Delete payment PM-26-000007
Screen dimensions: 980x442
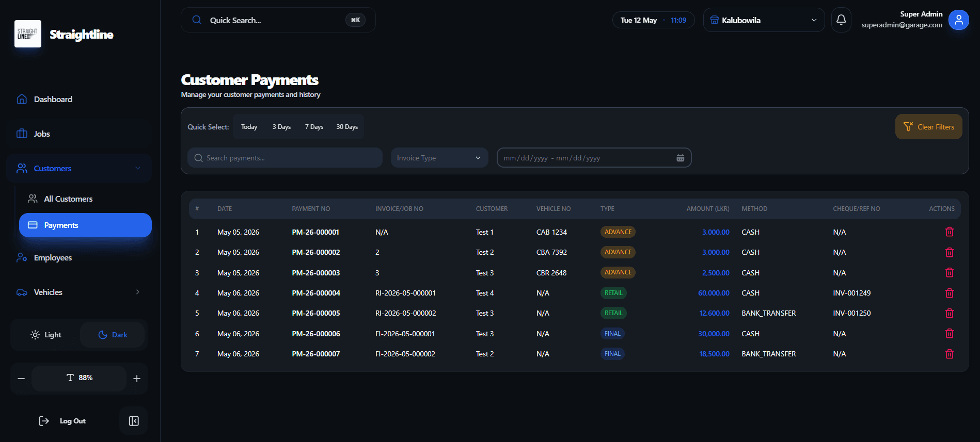[949, 354]
